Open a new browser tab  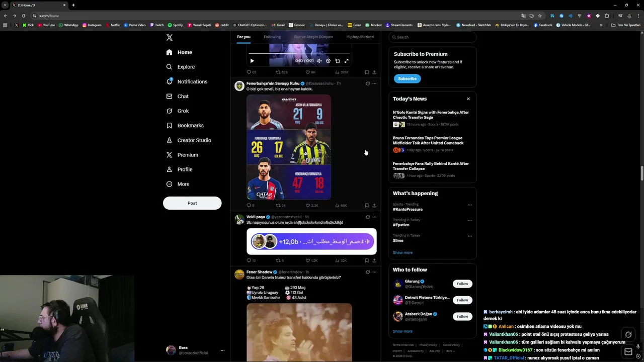73,5
